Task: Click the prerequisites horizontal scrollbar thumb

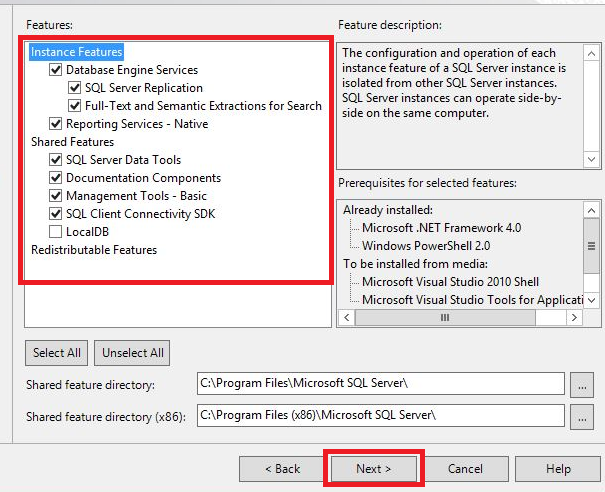Action: coord(445,318)
